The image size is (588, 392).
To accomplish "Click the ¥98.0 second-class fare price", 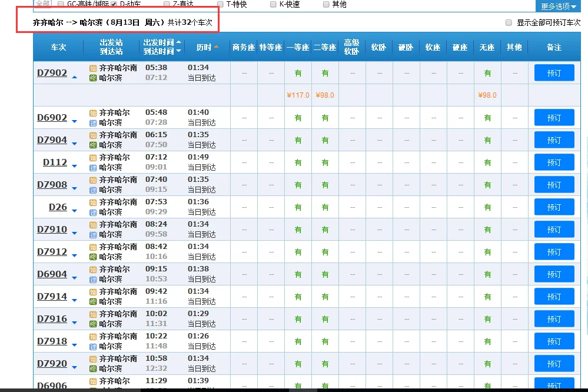I will 324,94.
